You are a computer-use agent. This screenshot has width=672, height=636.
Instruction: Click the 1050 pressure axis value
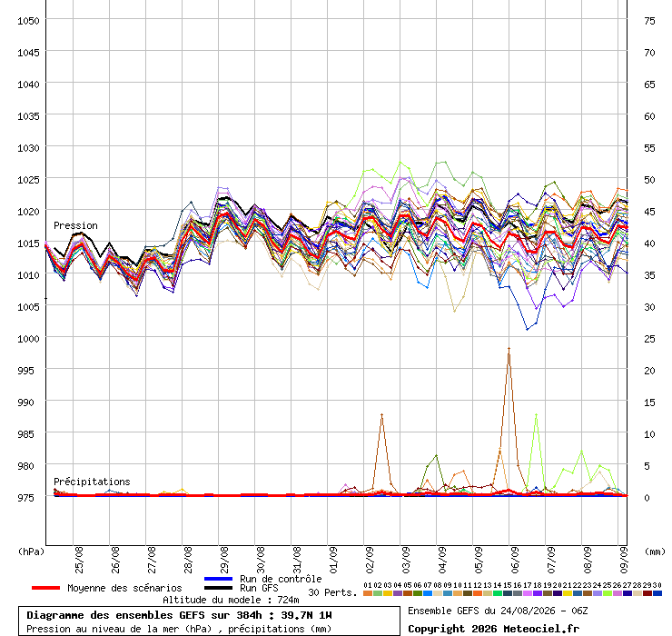click(28, 21)
